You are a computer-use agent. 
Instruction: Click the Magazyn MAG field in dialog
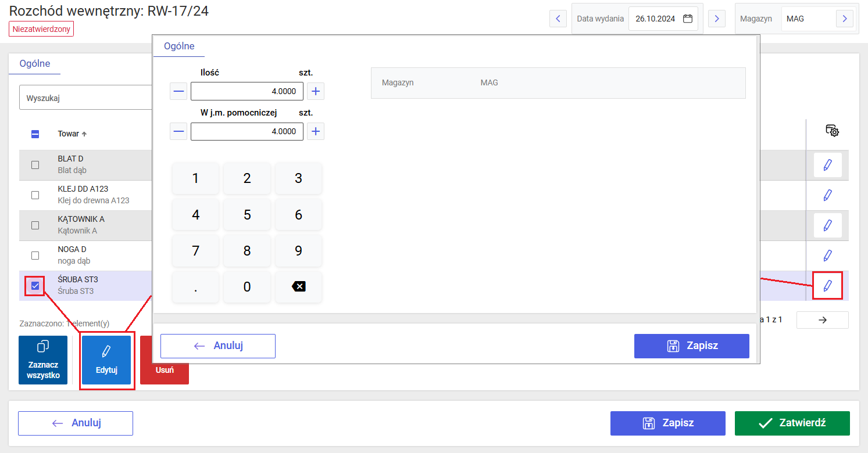[558, 83]
